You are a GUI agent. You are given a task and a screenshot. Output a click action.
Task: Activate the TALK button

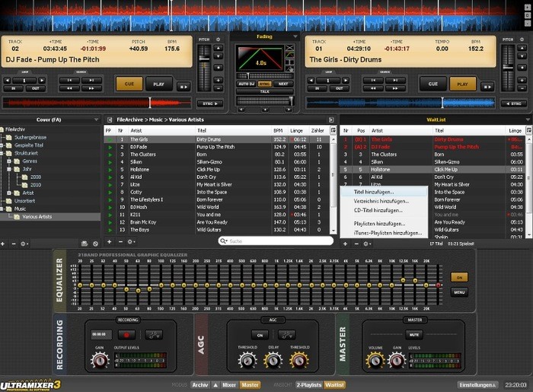pos(264,91)
